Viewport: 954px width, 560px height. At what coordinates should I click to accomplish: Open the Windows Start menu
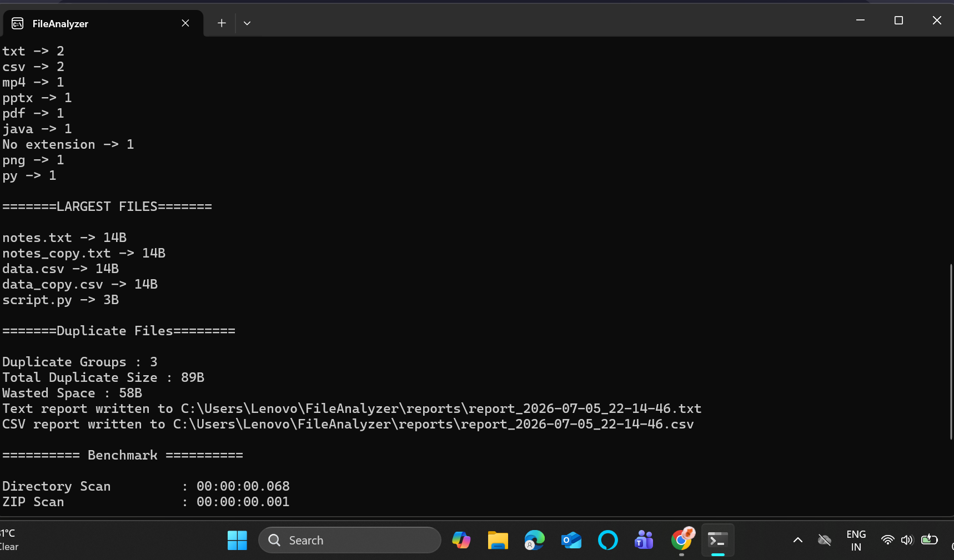pyautogui.click(x=237, y=540)
